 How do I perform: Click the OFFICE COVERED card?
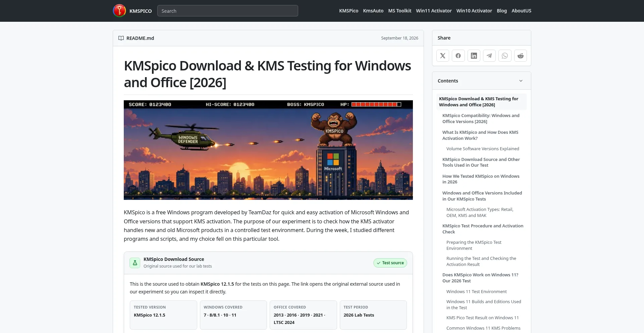pyautogui.click(x=303, y=315)
